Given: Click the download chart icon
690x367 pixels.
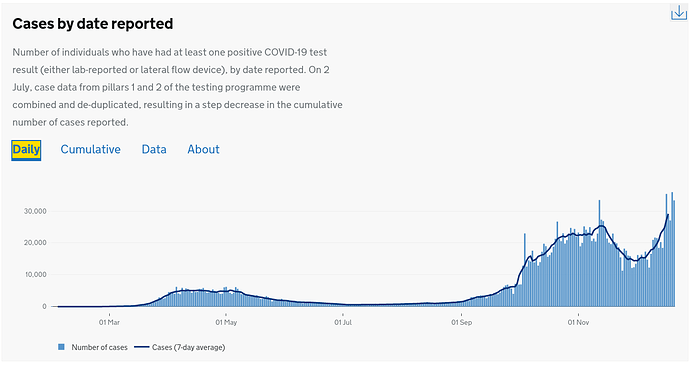Looking at the screenshot, I should click(679, 13).
